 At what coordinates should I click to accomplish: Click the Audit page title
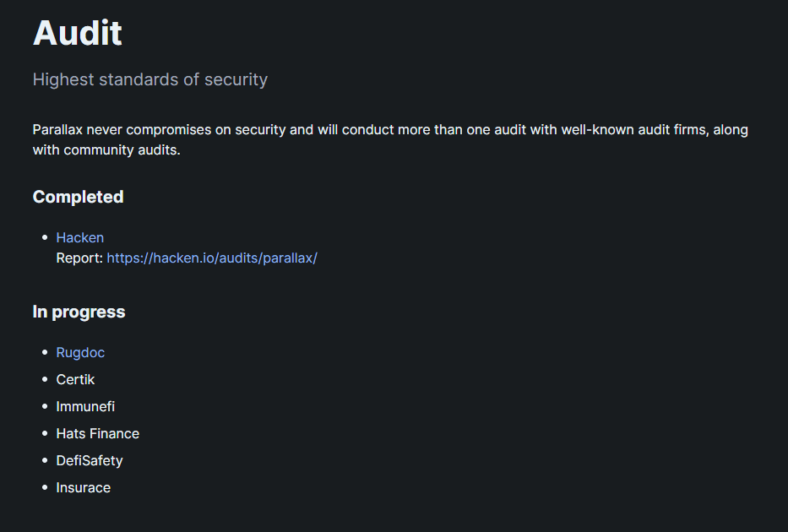point(78,33)
